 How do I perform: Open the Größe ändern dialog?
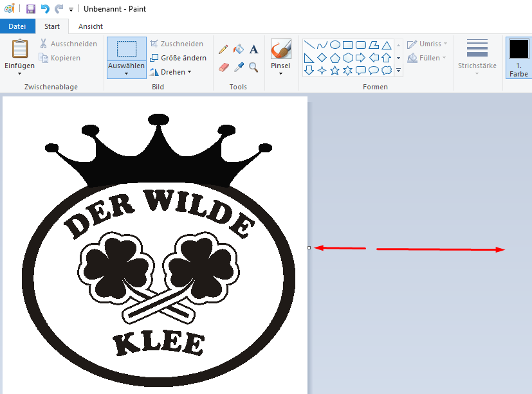click(178, 58)
